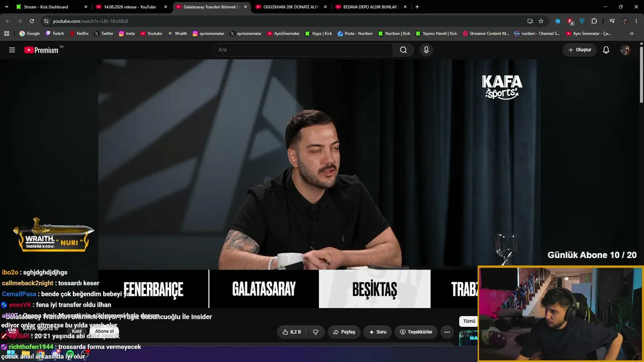The width and height of the screenshot is (644, 362).
Task: Open Chrome from the taskbar
Action: (x=40, y=354)
